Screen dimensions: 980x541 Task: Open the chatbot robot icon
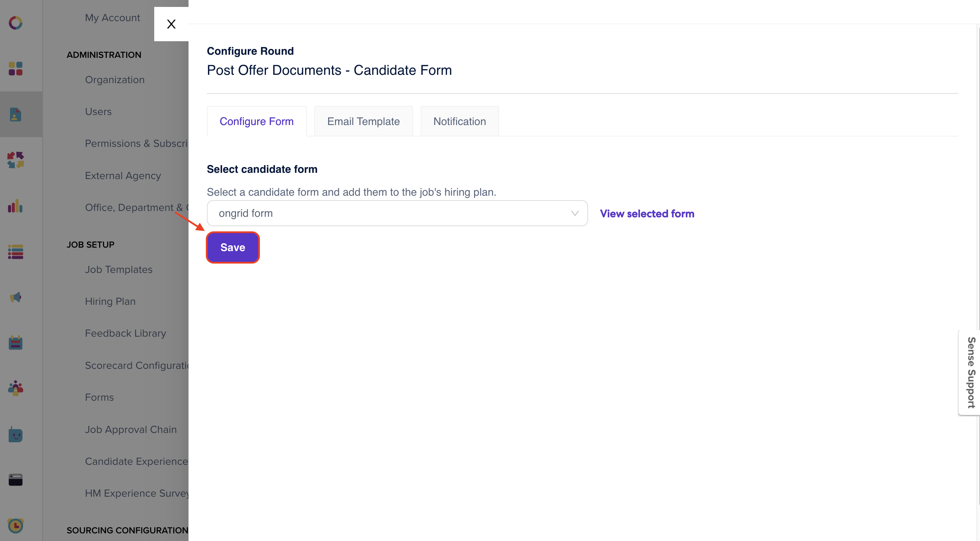coord(15,435)
